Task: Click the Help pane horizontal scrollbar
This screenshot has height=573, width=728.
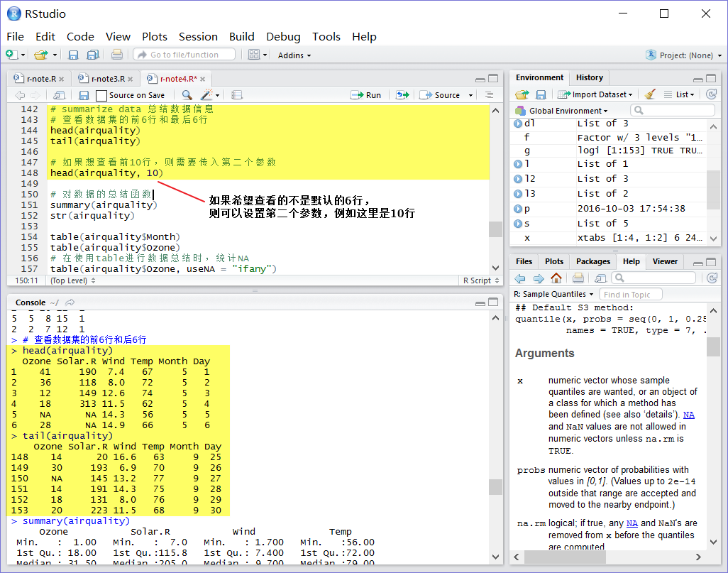Action: coord(607,557)
